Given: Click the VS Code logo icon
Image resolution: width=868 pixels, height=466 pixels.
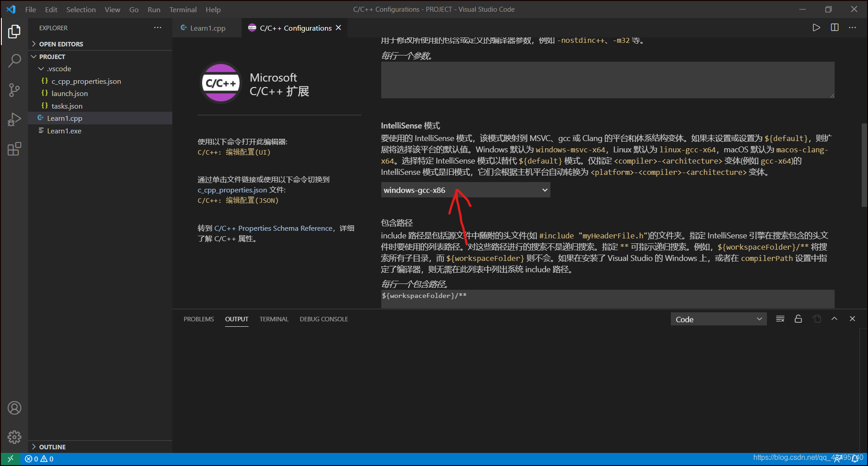Looking at the screenshot, I should click(11, 9).
